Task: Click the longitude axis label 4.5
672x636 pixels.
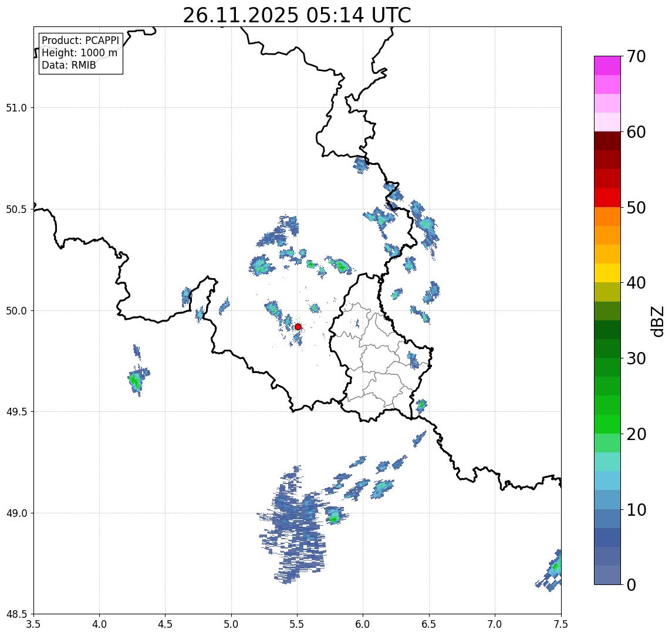Action: coord(166,624)
